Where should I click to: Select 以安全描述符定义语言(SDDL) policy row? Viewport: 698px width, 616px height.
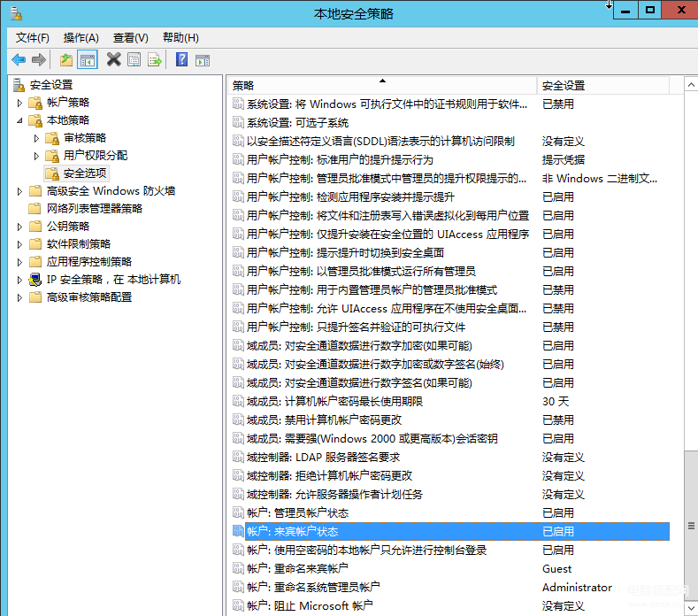[x=450, y=142]
